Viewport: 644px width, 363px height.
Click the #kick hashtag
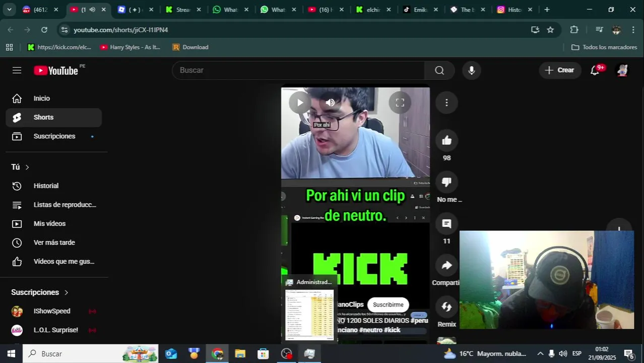tap(392, 330)
